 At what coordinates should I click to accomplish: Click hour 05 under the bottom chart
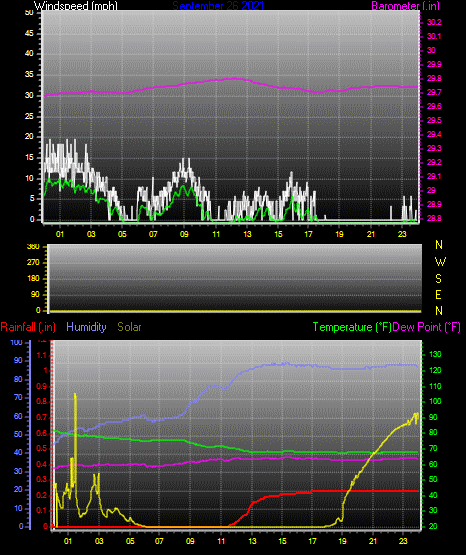(x=130, y=541)
